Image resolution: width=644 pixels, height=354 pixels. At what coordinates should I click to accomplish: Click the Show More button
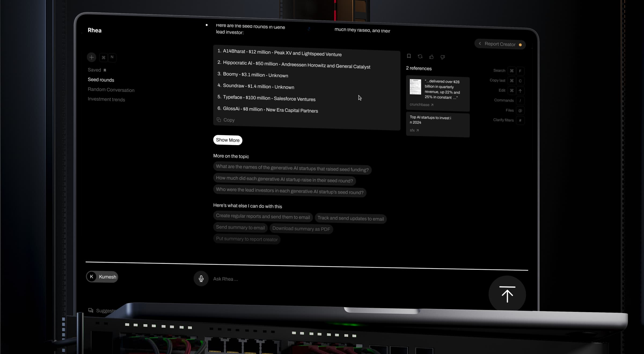pos(228,140)
